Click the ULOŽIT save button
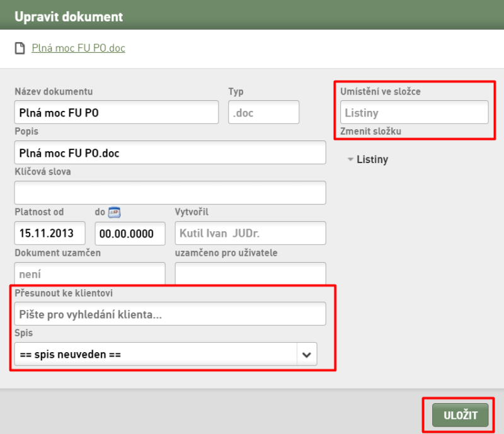The image size is (504, 434). click(461, 415)
